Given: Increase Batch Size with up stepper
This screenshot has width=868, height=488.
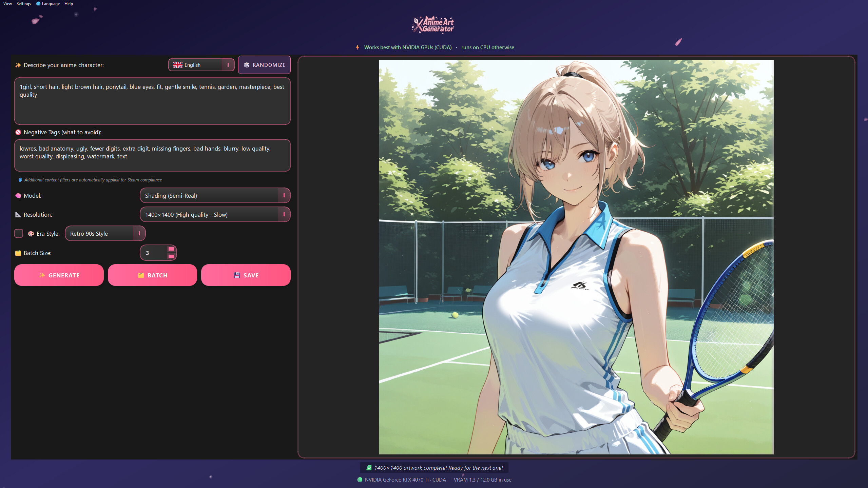Looking at the screenshot, I should click(171, 249).
